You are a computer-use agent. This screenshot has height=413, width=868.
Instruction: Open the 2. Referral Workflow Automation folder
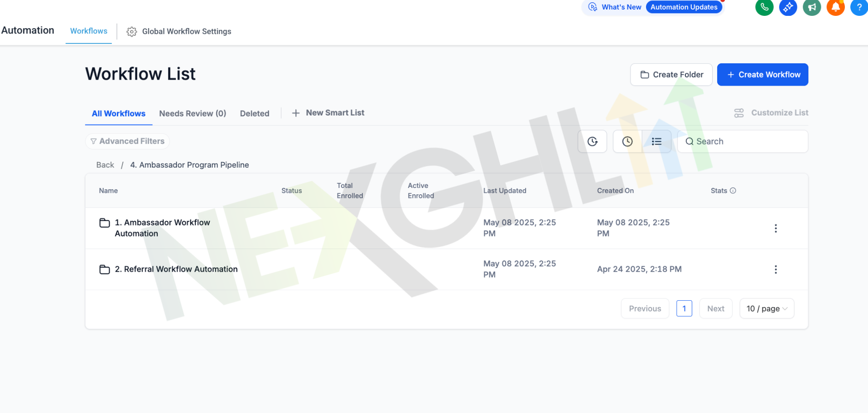[176, 269]
